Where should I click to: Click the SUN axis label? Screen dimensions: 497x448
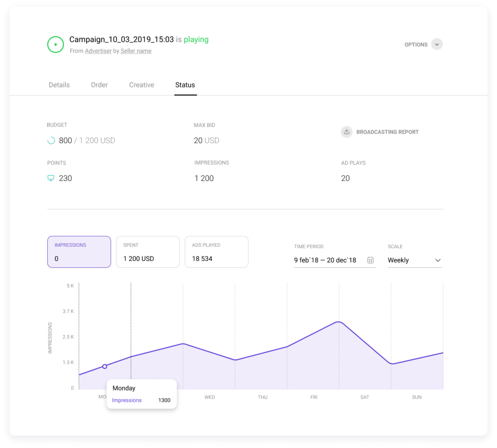(417, 397)
